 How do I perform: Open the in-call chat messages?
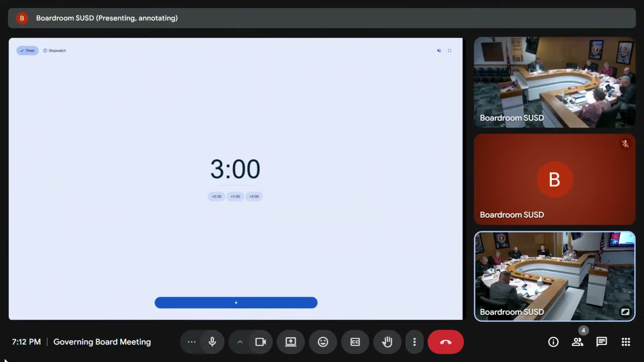[601, 342]
